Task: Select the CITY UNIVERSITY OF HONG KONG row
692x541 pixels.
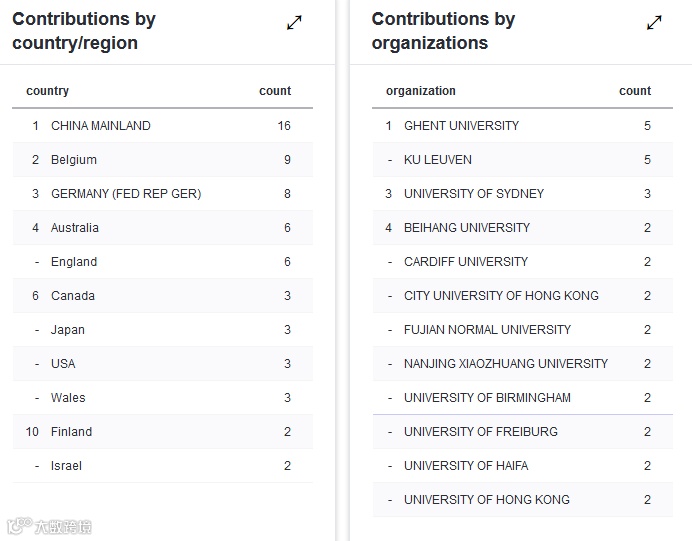Action: [501, 296]
